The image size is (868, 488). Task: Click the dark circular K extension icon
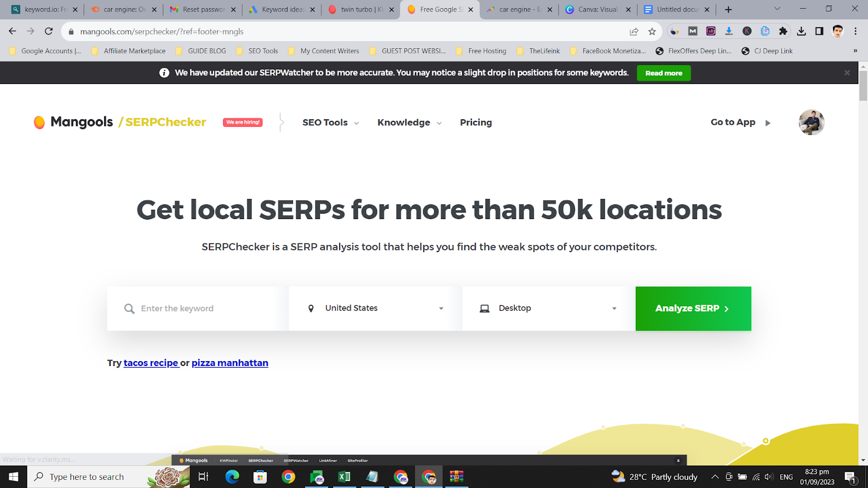pyautogui.click(x=747, y=31)
